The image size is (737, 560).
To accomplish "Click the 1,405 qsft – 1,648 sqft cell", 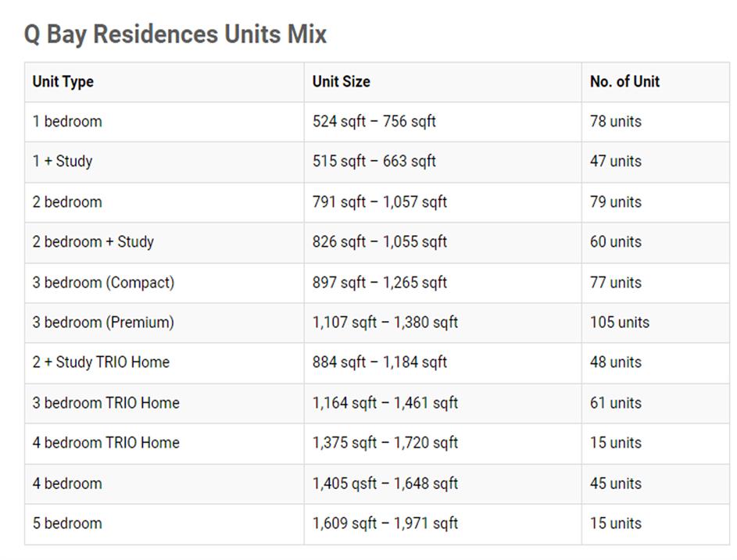I will tap(385, 483).
